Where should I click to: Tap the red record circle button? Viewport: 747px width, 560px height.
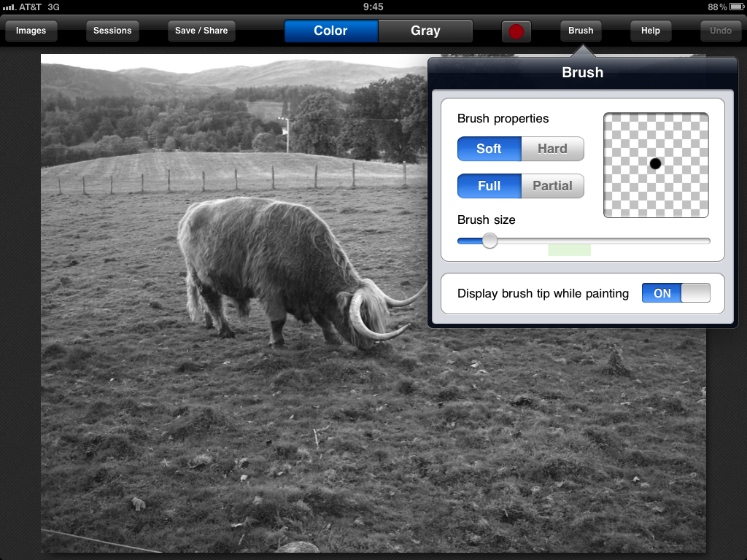point(516,31)
